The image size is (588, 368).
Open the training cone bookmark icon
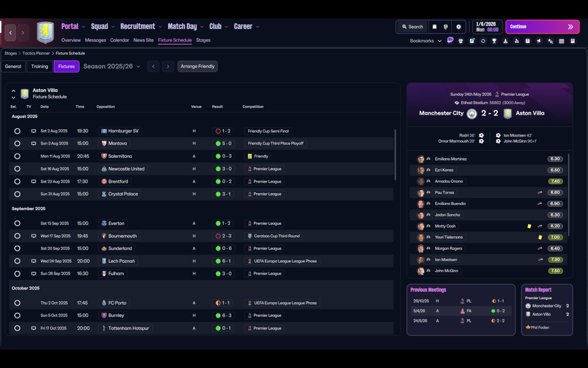pos(505,41)
